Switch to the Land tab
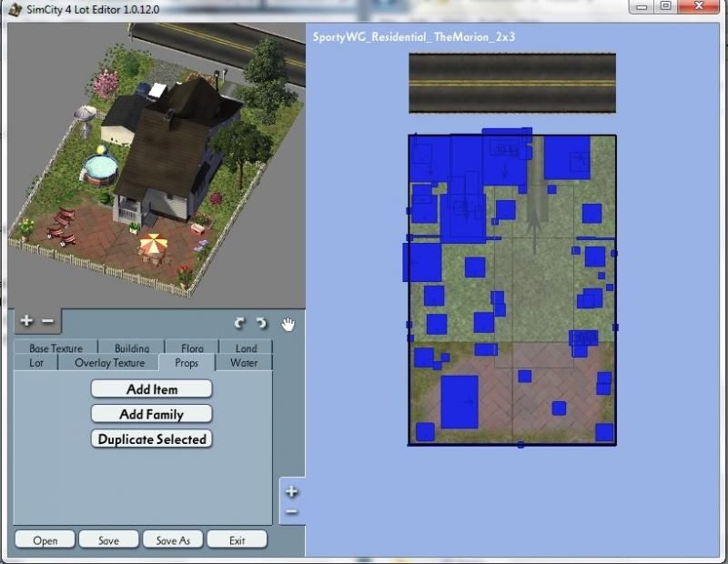 246,347
